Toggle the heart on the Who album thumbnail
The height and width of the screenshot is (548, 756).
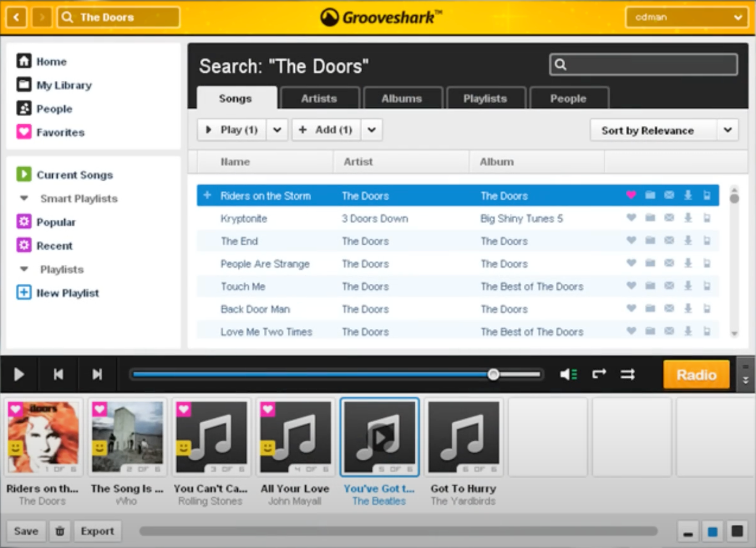(100, 409)
